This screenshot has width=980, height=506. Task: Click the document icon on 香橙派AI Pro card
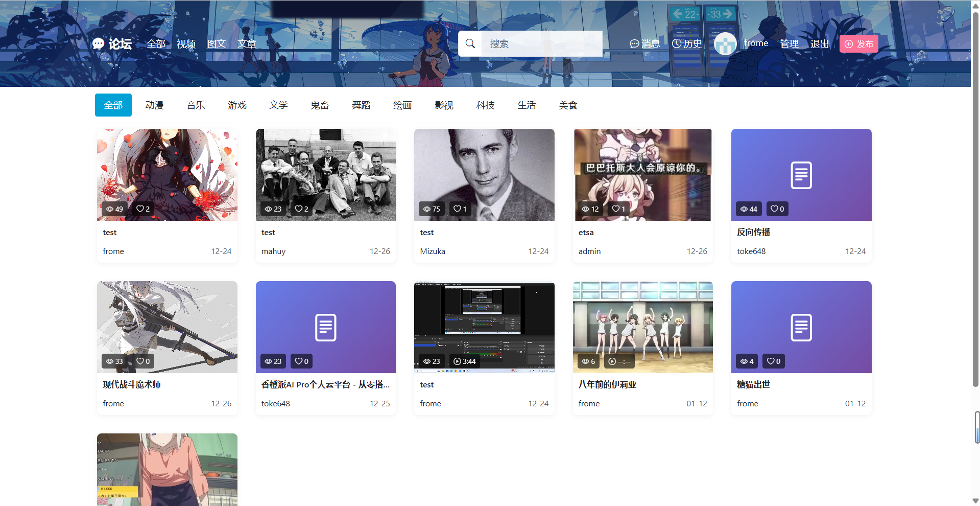326,328
